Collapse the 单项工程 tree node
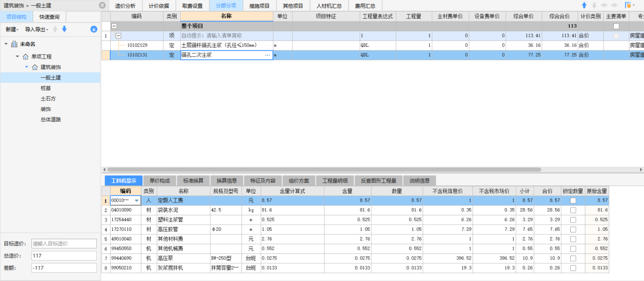The width and height of the screenshot is (644, 281). [17, 56]
